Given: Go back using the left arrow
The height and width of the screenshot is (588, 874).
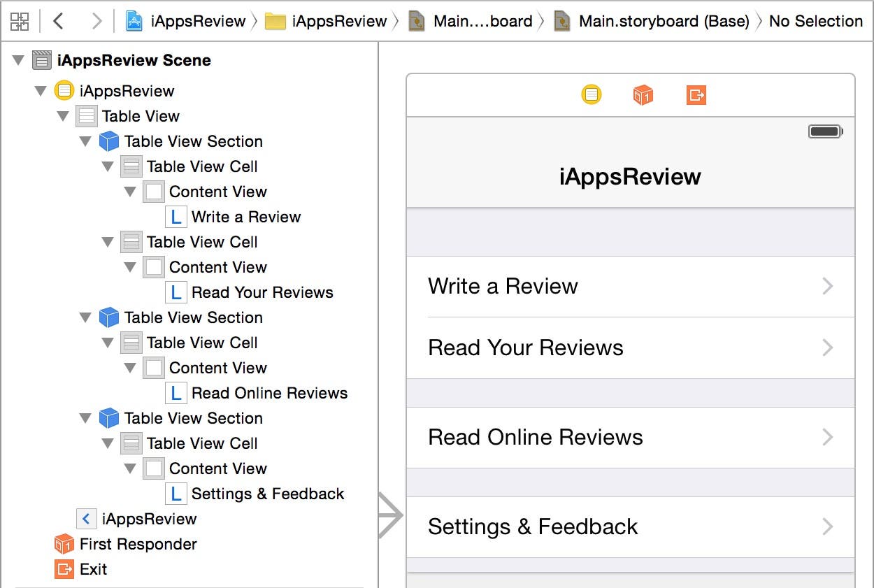Looking at the screenshot, I should coord(59,21).
